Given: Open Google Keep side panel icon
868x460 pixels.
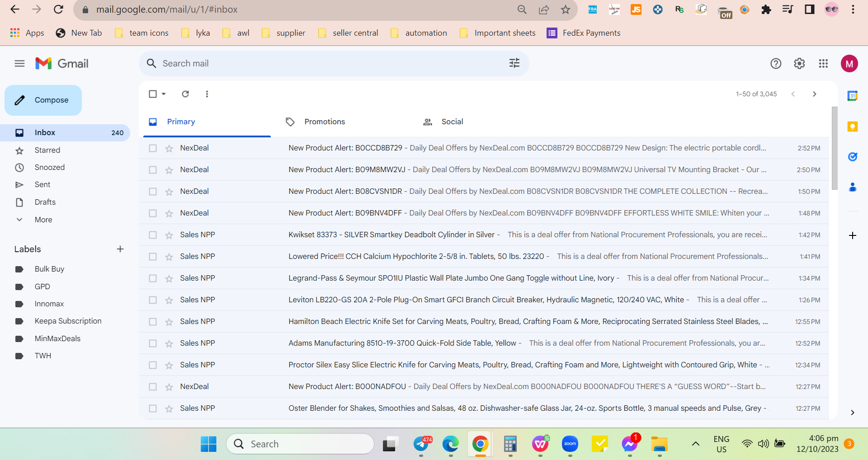Looking at the screenshot, I should [853, 127].
